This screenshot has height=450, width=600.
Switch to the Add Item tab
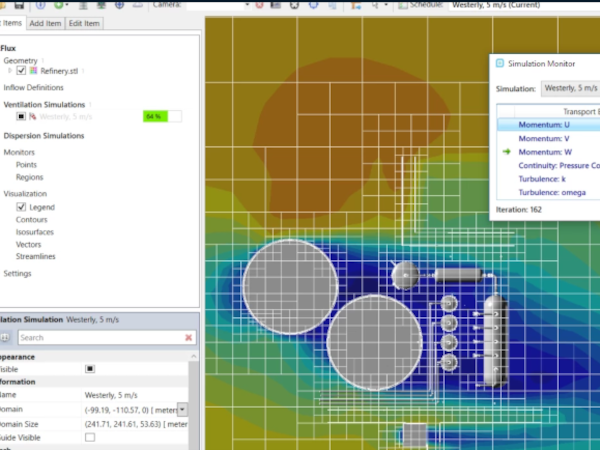(x=46, y=23)
